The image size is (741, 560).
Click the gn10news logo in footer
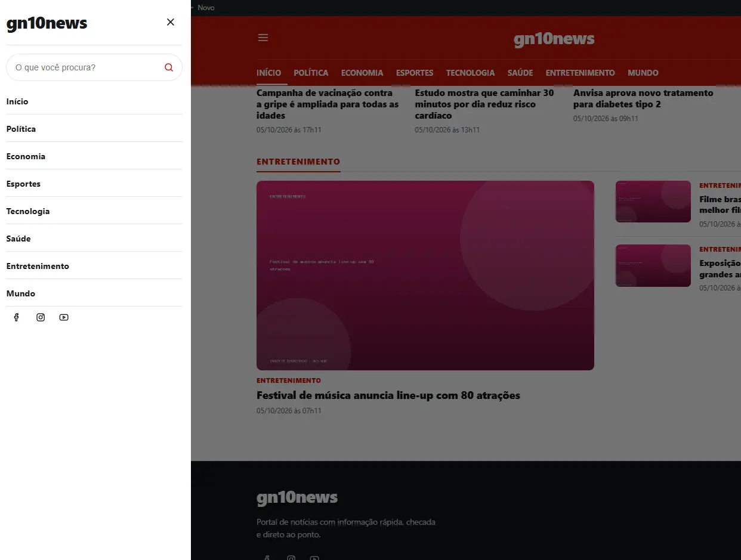297,497
